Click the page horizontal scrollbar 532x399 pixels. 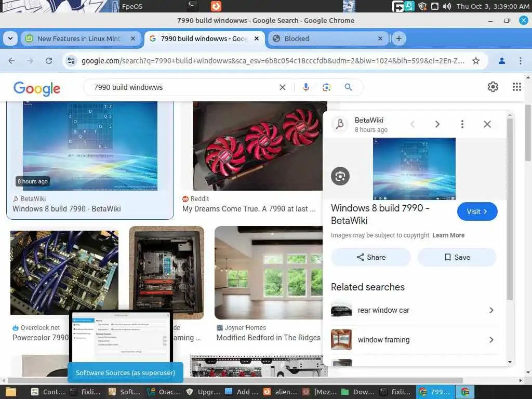pyautogui.click(x=235, y=380)
